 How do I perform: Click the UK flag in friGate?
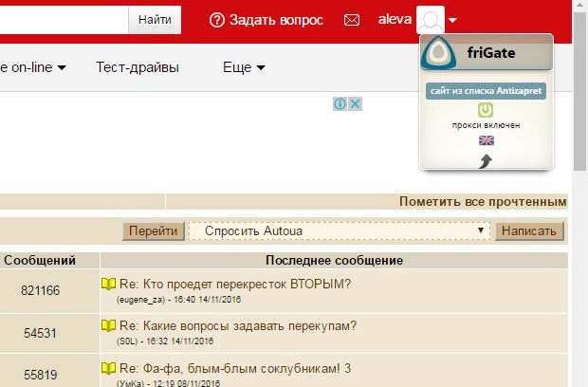(486, 140)
